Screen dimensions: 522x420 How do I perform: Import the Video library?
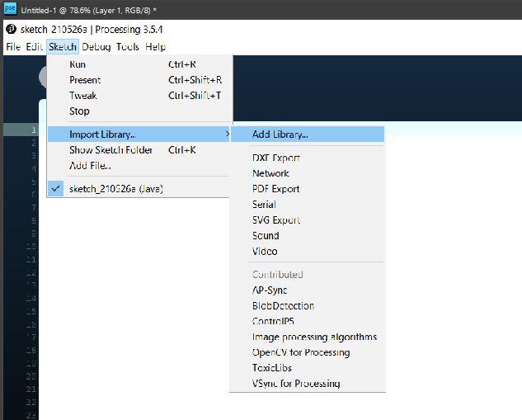tap(308, 252)
